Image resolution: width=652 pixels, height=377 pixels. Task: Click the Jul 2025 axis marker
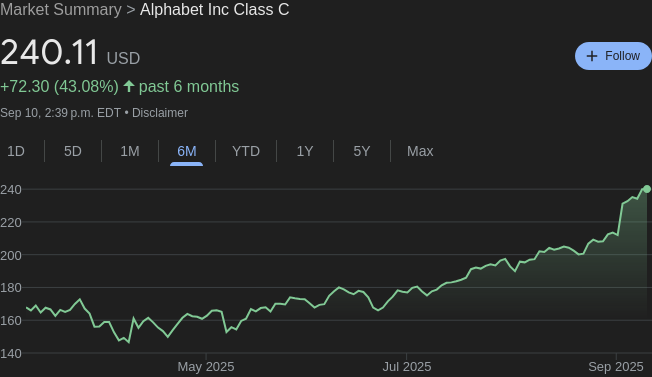pyautogui.click(x=407, y=367)
